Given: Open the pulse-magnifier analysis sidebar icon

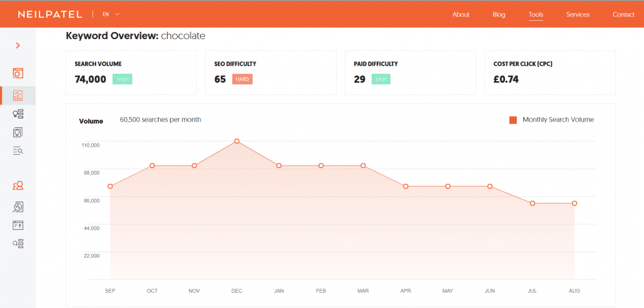Looking at the screenshot, I should point(18,207).
